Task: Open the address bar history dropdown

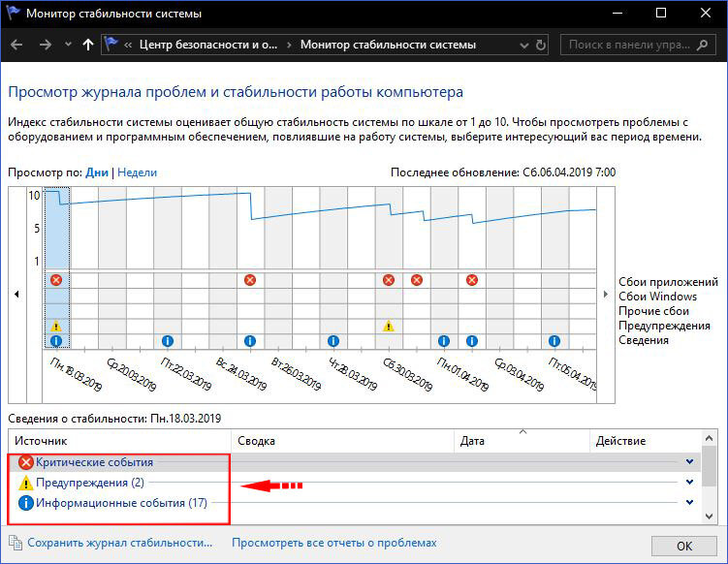Action: (524, 45)
